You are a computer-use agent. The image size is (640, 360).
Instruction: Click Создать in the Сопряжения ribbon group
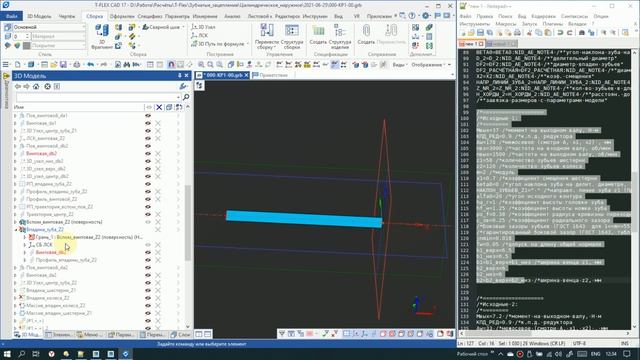click(366, 35)
